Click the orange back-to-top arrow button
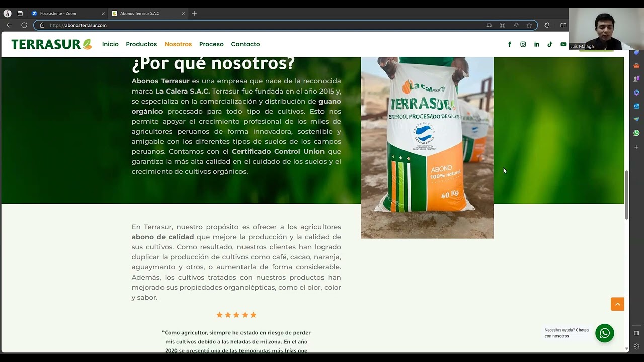644x362 pixels. tap(617, 304)
